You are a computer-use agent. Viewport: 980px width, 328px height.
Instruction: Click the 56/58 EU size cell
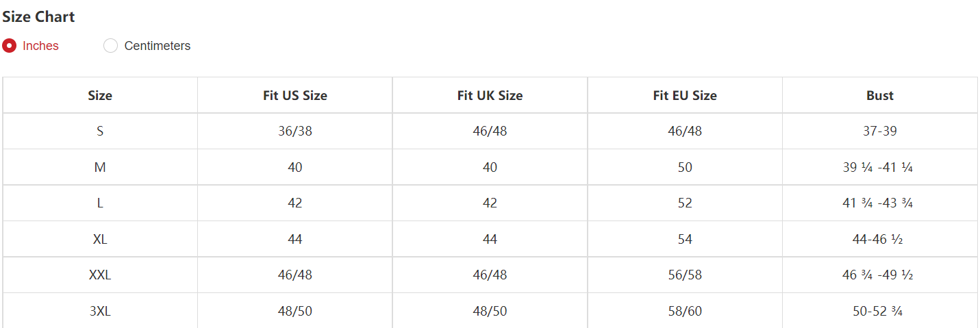(685, 275)
